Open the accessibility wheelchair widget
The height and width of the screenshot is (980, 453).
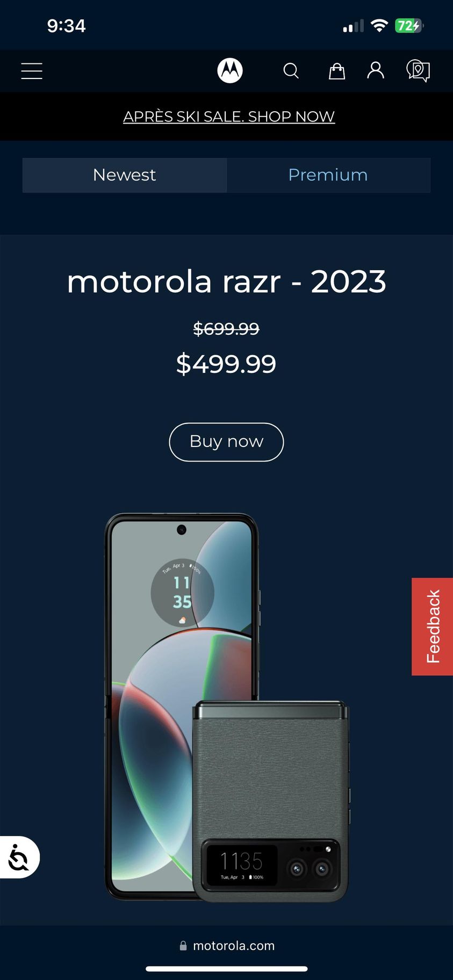click(x=19, y=857)
